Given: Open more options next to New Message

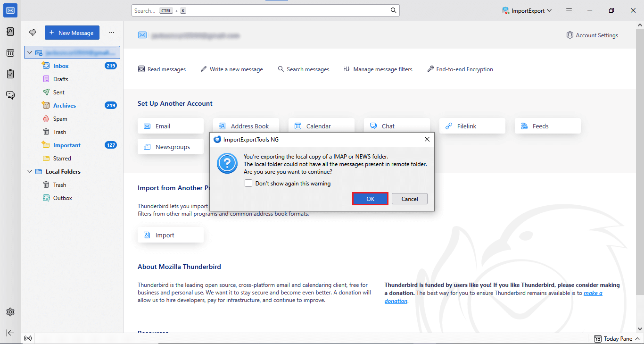Looking at the screenshot, I should tap(112, 32).
